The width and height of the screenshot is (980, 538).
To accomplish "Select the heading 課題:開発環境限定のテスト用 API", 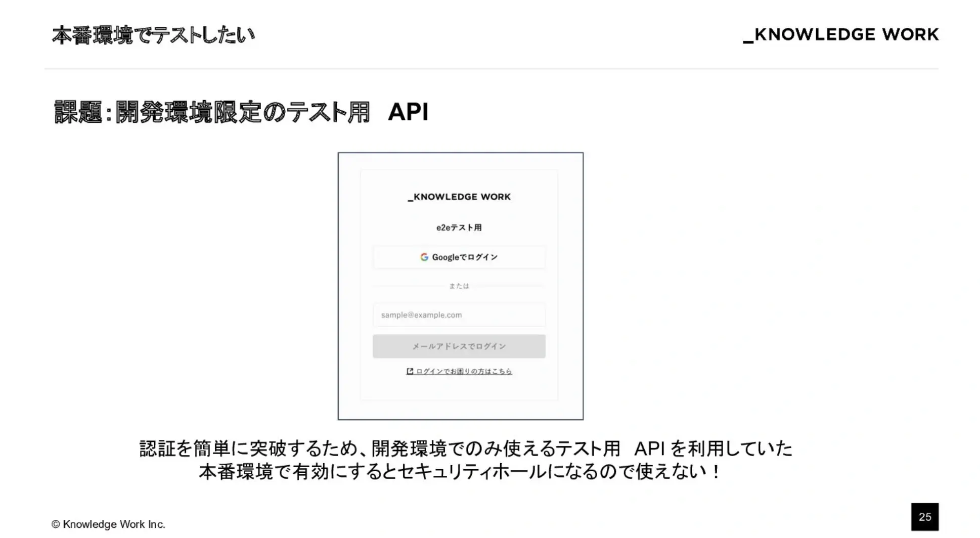I will click(241, 112).
